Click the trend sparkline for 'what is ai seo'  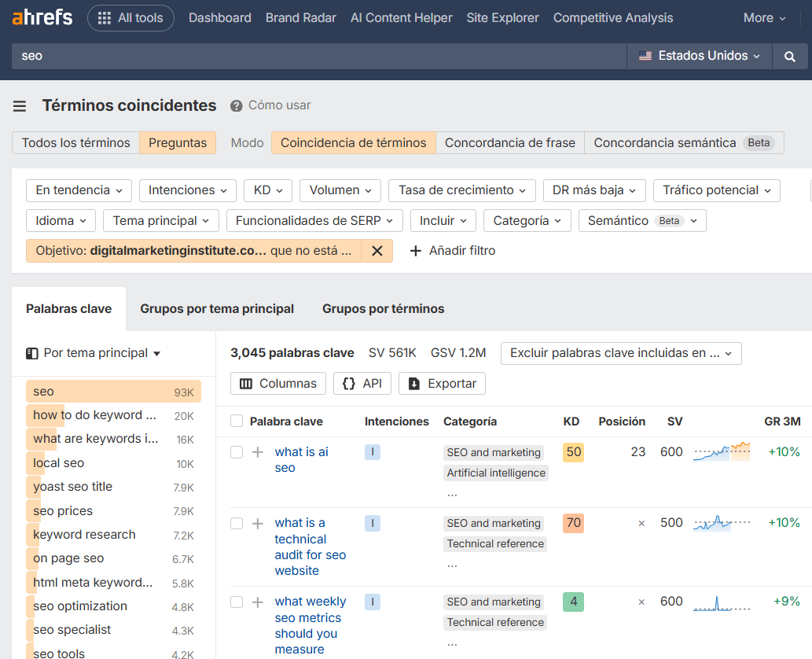[x=722, y=451]
